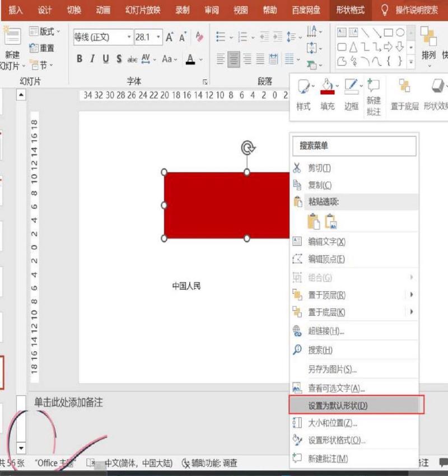Toggle Underline formatting
The height and width of the screenshot is (476, 448).
[x=106, y=58]
